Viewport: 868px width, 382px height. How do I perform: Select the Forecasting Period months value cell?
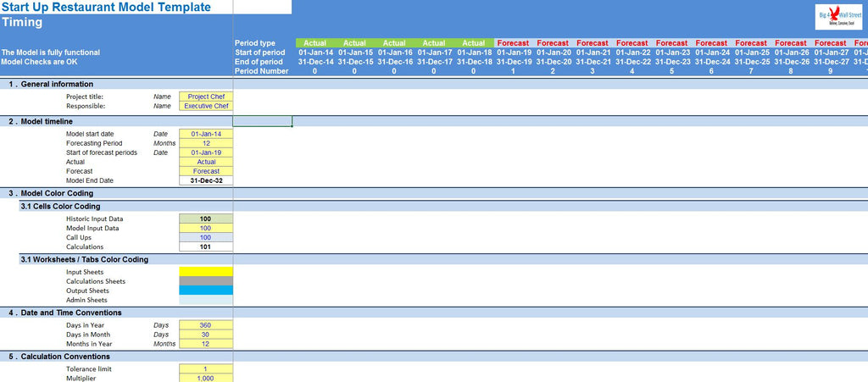pos(206,143)
